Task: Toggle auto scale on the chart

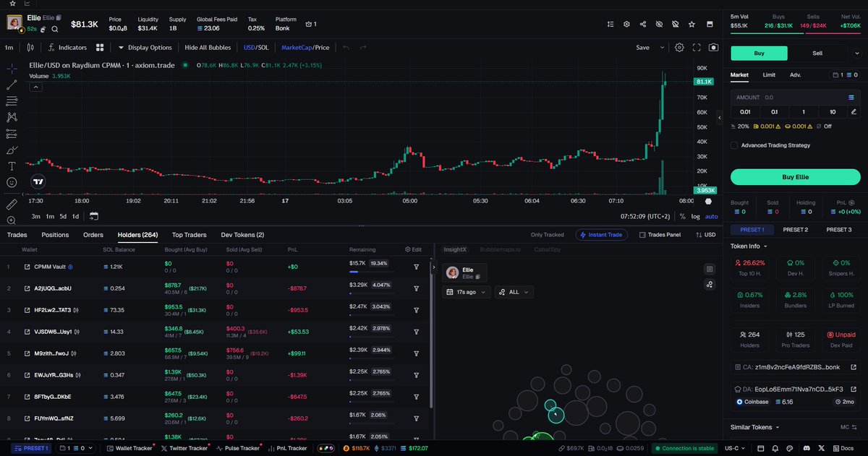Action: pyautogui.click(x=712, y=216)
